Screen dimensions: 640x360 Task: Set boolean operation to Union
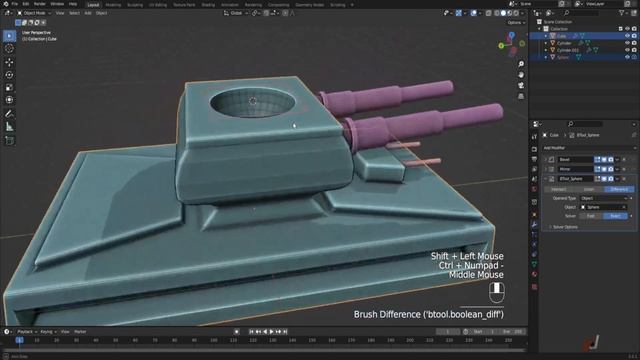589,189
